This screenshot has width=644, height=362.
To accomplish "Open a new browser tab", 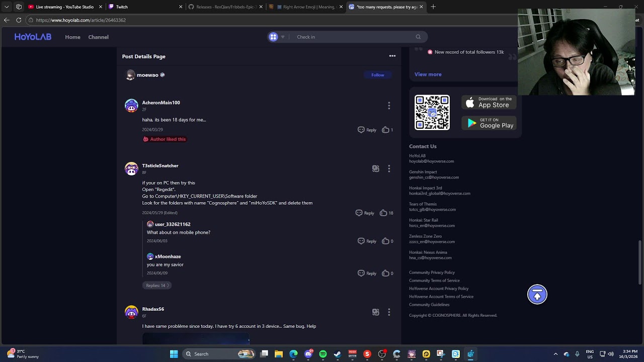I will click(x=433, y=7).
